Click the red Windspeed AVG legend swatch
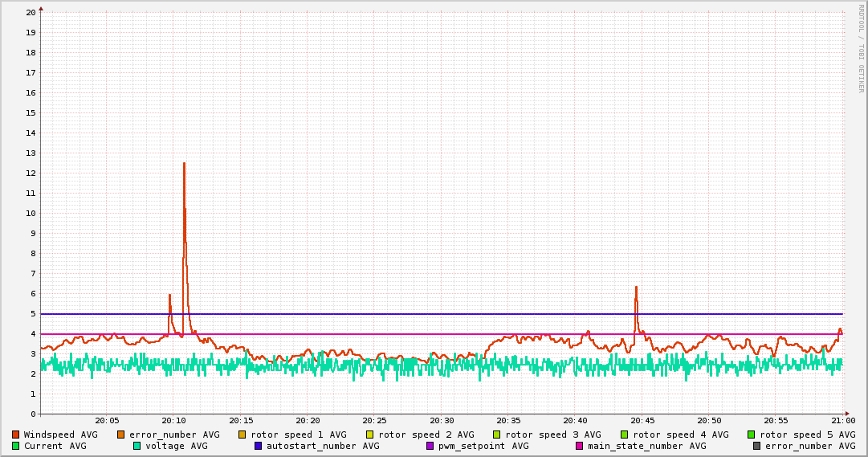This screenshot has width=868, height=457. [15, 435]
